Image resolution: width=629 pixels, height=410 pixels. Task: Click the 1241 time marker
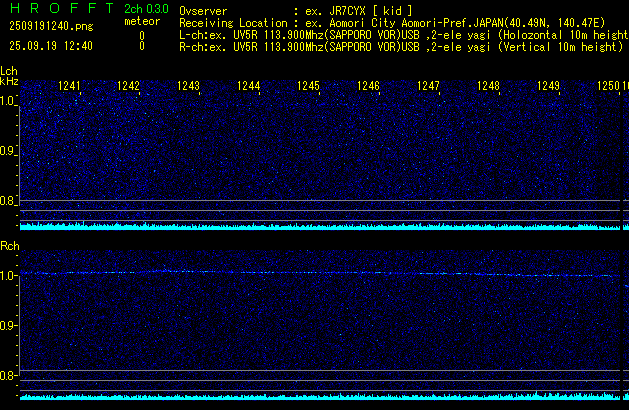69,87
